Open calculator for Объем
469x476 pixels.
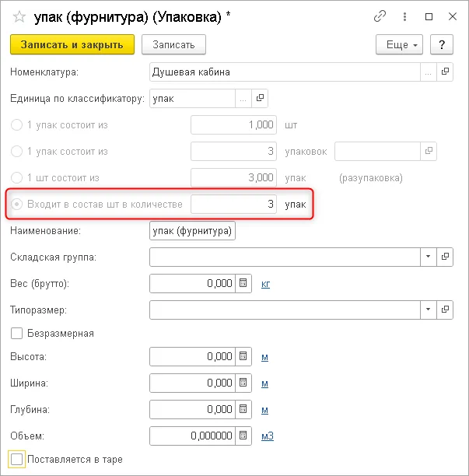243,436
